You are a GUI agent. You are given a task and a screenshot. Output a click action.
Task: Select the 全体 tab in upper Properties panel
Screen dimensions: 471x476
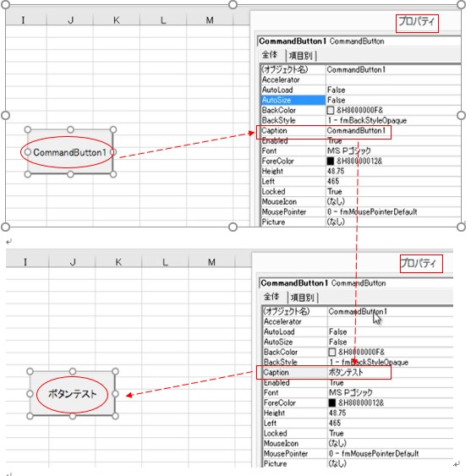coord(270,55)
